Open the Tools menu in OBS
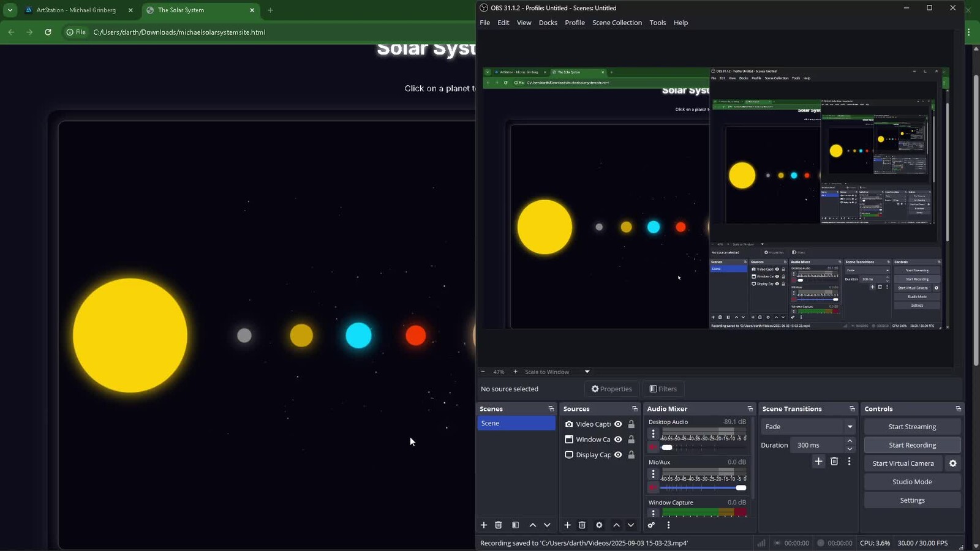The height and width of the screenshot is (551, 980). 658,23
